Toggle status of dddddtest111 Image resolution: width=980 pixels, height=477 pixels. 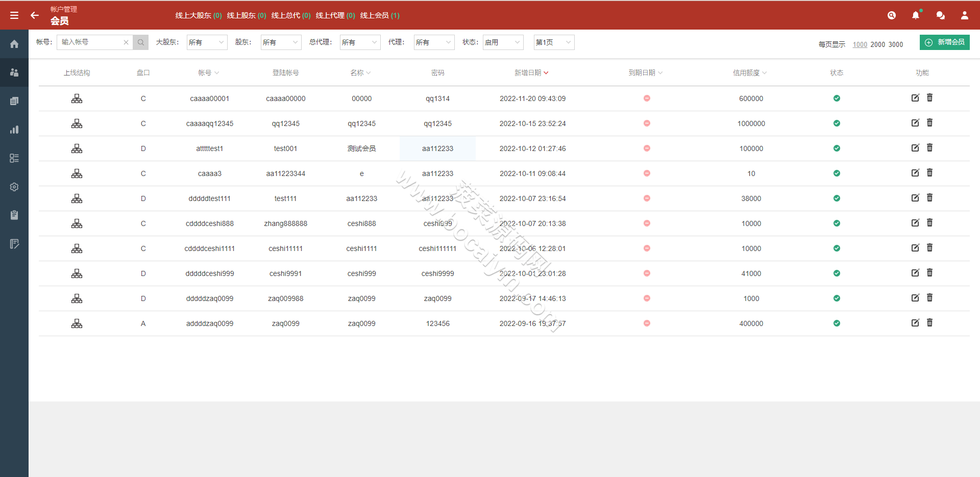[837, 198]
